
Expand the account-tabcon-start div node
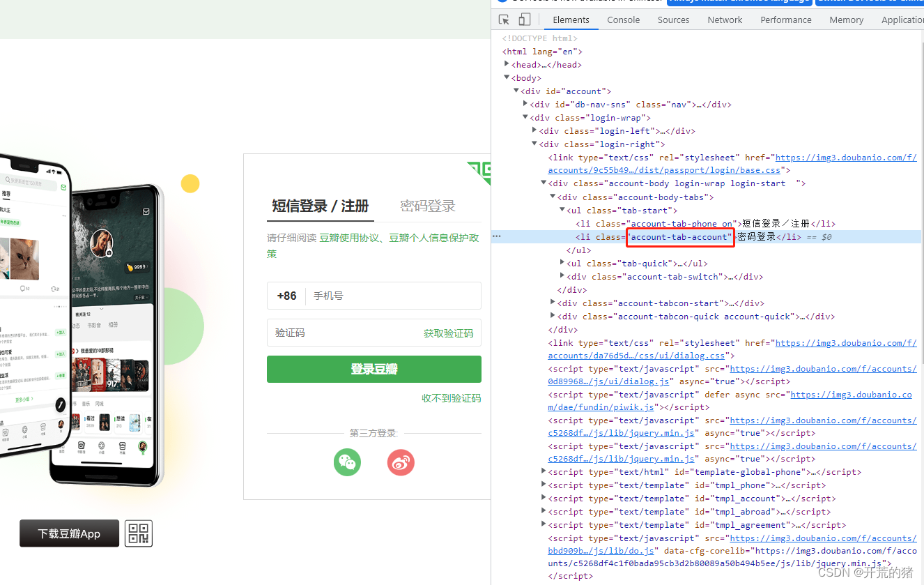point(553,303)
